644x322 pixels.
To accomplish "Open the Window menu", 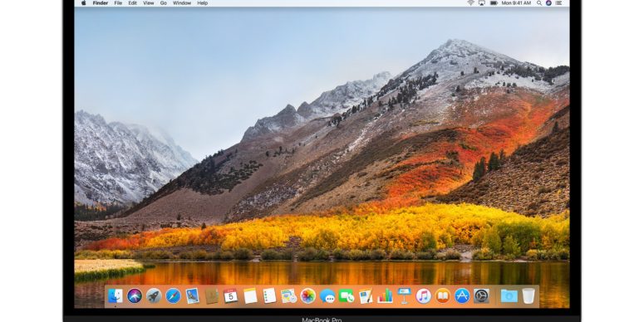I will (x=182, y=2).
